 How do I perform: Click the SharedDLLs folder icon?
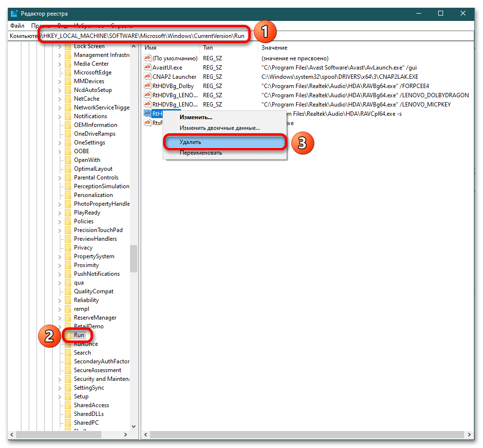click(68, 414)
